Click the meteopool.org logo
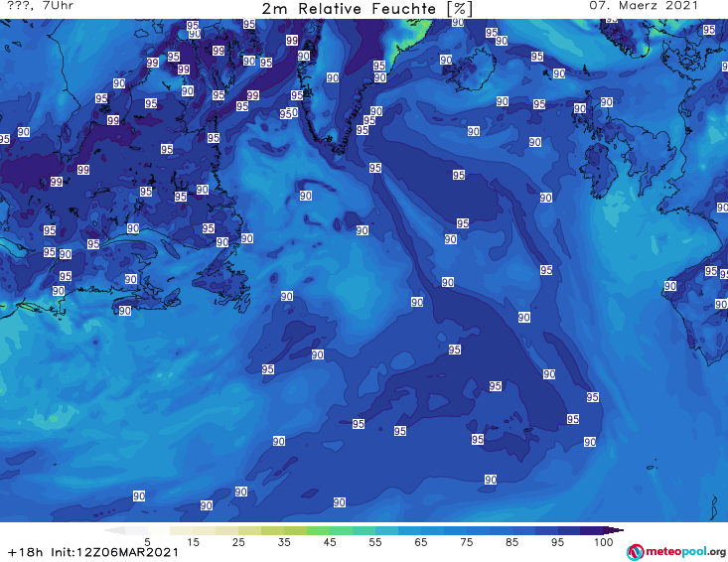Viewport: 728px width, 562px height. coord(676,552)
